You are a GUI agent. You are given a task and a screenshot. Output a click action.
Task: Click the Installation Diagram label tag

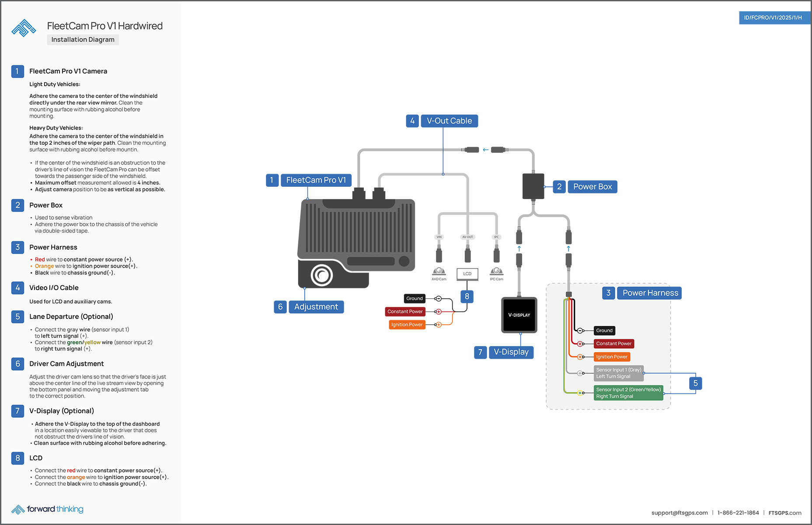[x=83, y=39]
